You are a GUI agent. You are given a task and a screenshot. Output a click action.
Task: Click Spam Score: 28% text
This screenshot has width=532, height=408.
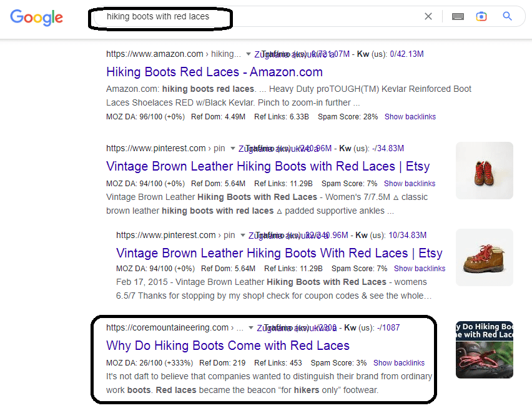[347, 117]
